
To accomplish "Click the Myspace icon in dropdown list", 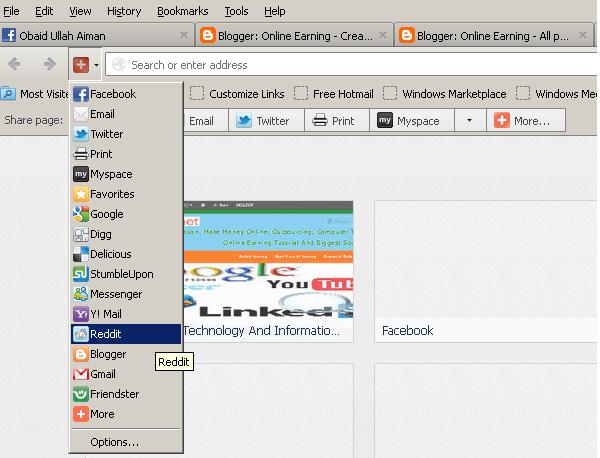I will (81, 174).
